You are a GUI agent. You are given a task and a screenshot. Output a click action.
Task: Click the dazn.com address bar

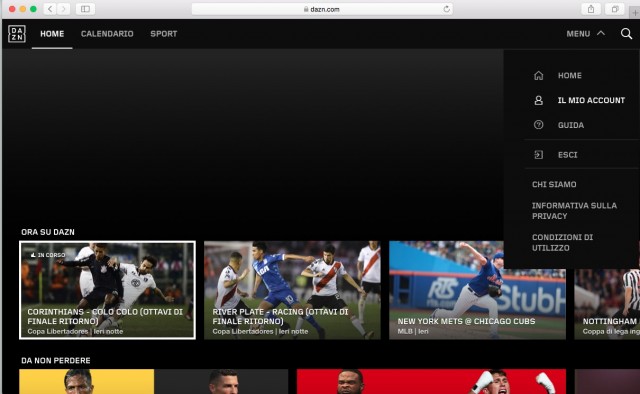pyautogui.click(x=322, y=9)
